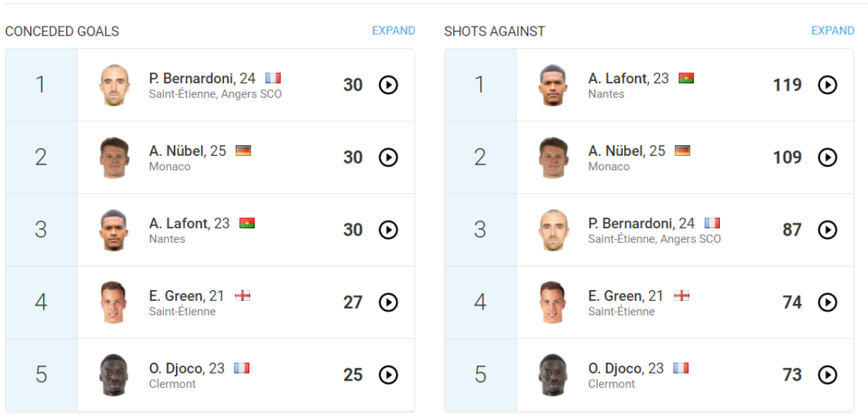Viewport: 868px width, 418px height.
Task: Play A. Lafont's shots against video
Action: coord(828,85)
